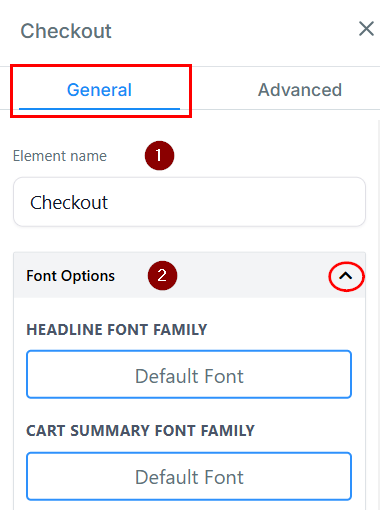Click the panel's vertical scrollbar
The width and height of the screenshot is (380, 510).
tap(378, 315)
